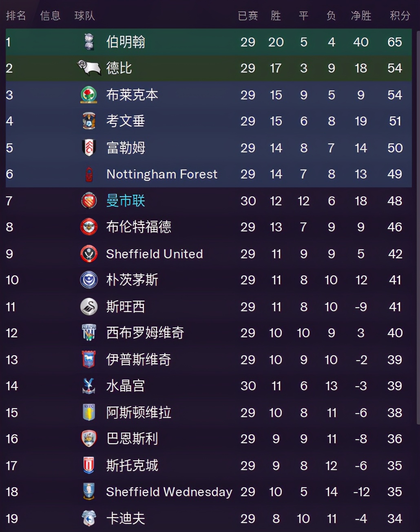
Task: Click the Cardiff bluebird crest
Action: pos(89,518)
